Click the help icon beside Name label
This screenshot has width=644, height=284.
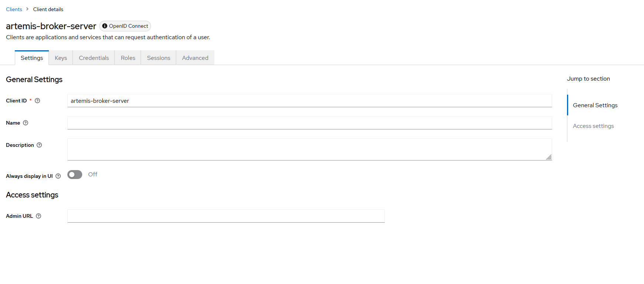click(x=26, y=123)
